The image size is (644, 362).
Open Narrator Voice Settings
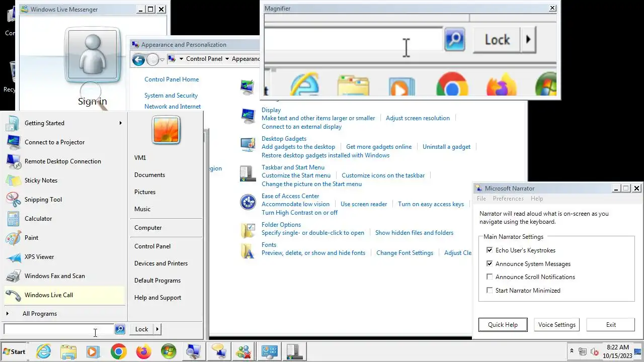557,325
